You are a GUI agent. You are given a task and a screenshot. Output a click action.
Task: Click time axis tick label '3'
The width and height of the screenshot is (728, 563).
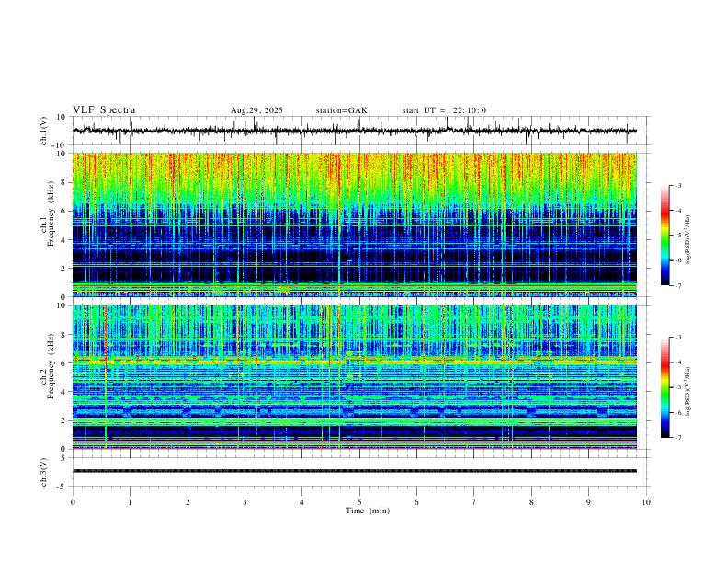[x=245, y=502]
